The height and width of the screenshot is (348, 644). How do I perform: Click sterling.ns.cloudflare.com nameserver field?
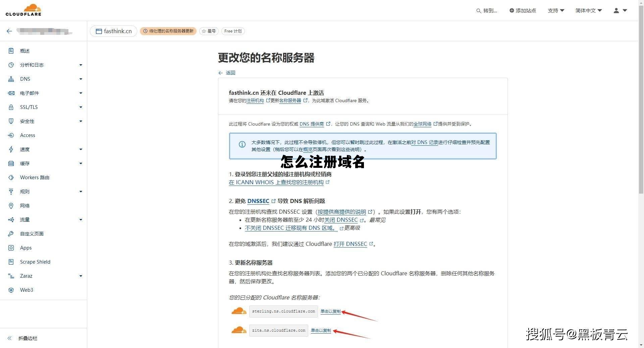(x=283, y=311)
